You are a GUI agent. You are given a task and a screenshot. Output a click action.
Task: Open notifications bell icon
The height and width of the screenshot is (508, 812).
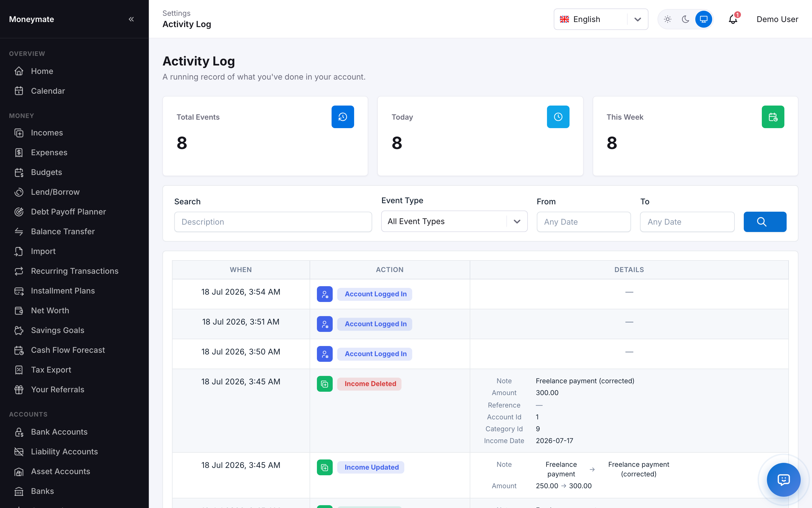pyautogui.click(x=733, y=19)
